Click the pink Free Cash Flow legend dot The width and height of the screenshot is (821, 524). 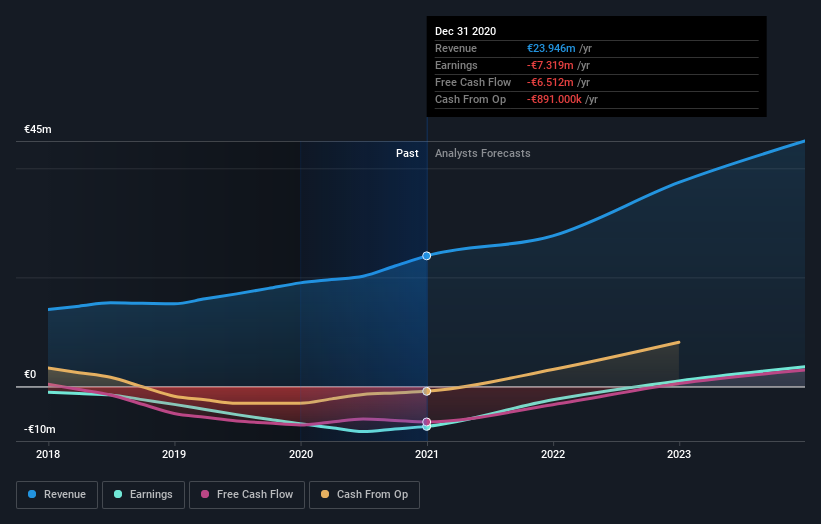[205, 494]
